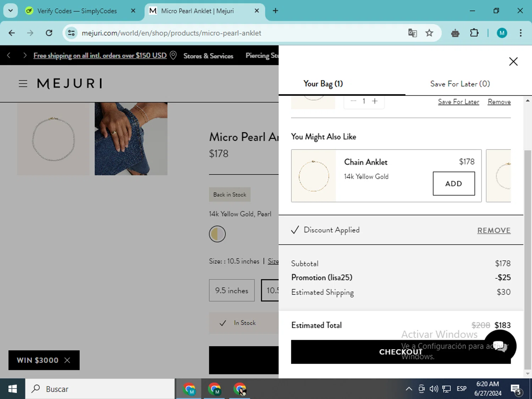
Task: Go back to previous page
Action: [12, 33]
